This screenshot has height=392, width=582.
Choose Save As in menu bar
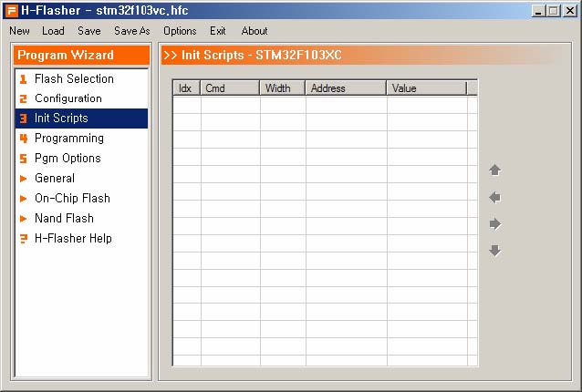[131, 31]
